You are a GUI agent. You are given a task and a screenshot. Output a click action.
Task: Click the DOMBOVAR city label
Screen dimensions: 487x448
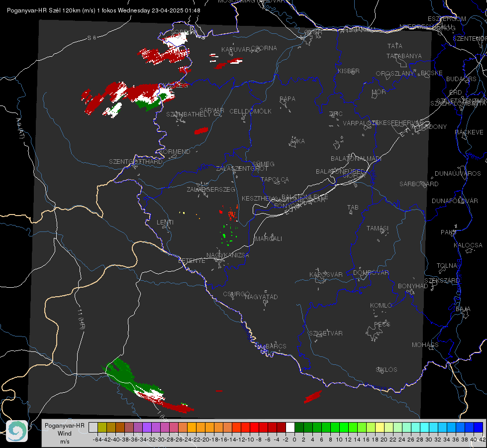coord(371,273)
